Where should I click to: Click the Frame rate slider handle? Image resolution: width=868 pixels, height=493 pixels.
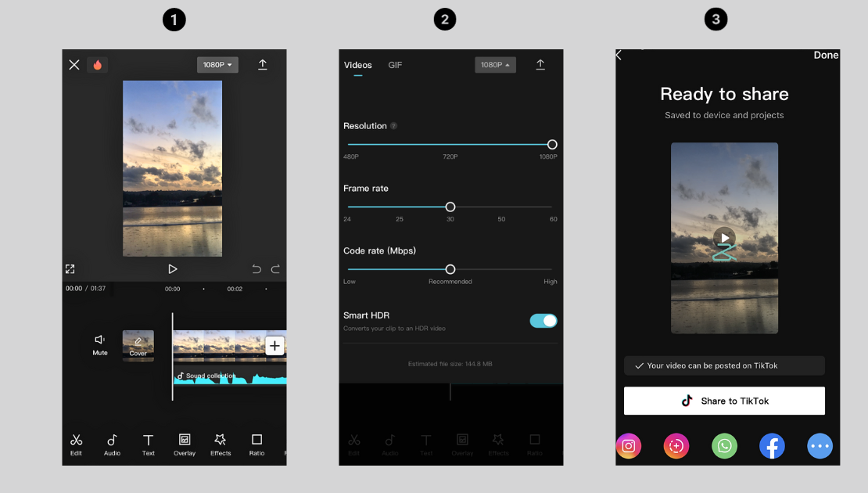[x=450, y=207]
